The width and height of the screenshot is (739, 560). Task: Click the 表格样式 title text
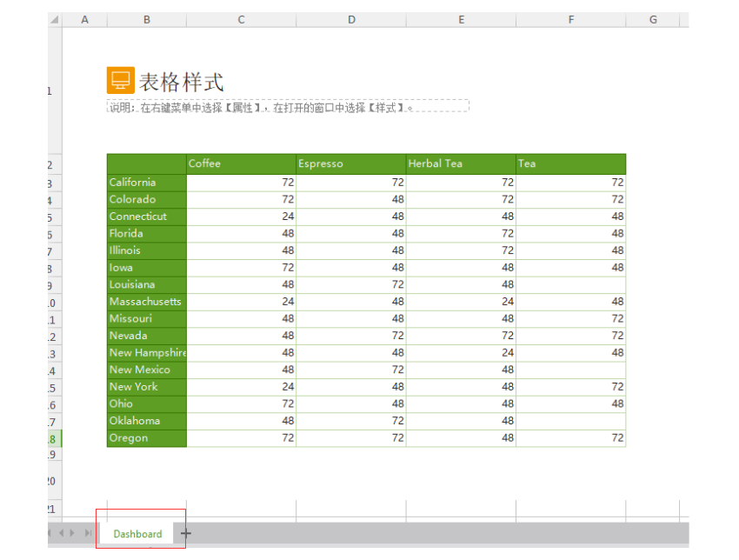pyautogui.click(x=182, y=82)
